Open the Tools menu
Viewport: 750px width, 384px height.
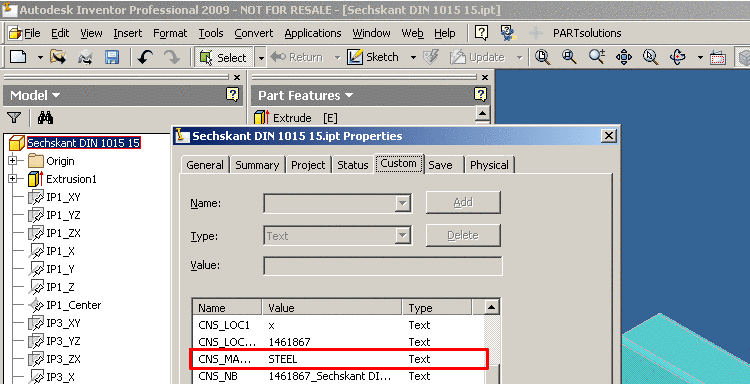pos(211,33)
